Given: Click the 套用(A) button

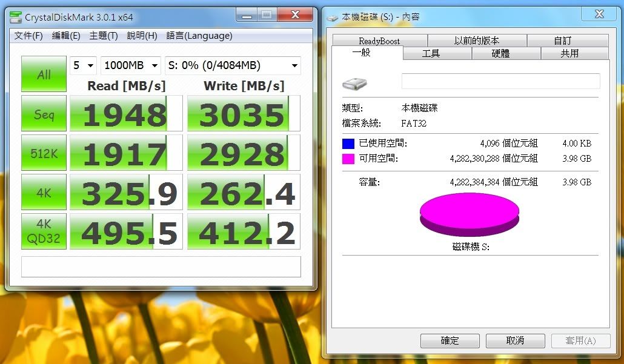Looking at the screenshot, I should 580,340.
